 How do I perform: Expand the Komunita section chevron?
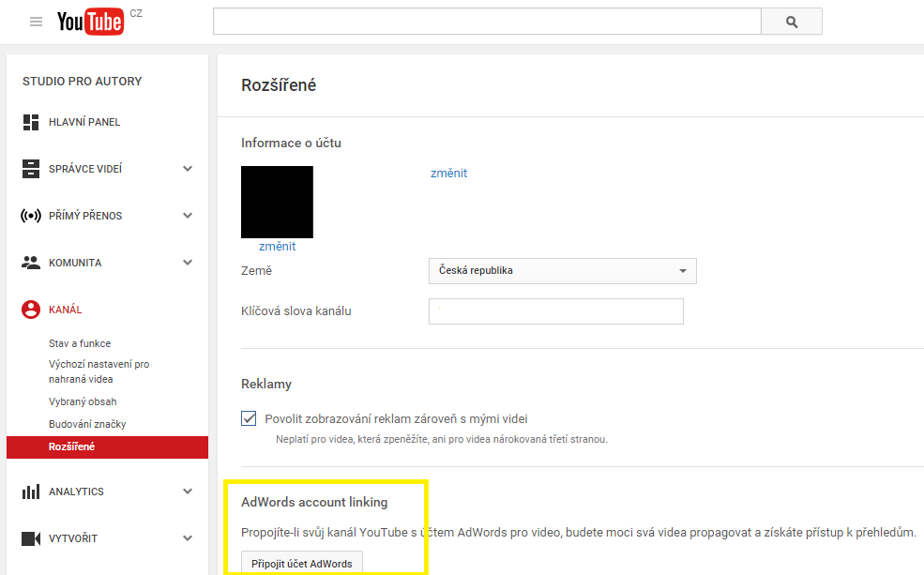click(188, 263)
